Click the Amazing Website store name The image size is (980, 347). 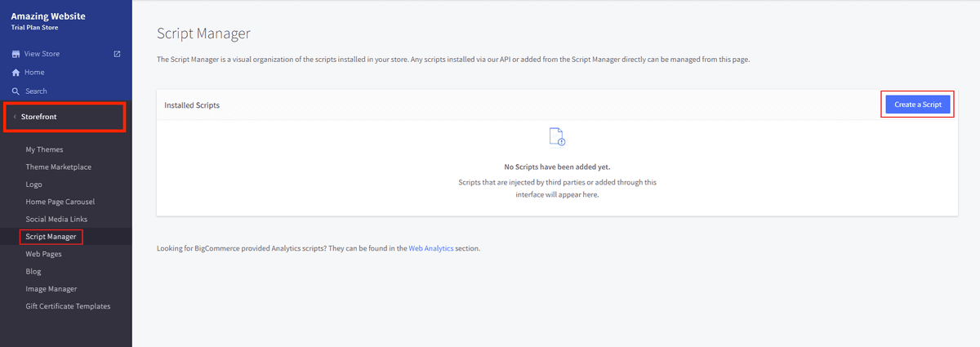click(47, 16)
